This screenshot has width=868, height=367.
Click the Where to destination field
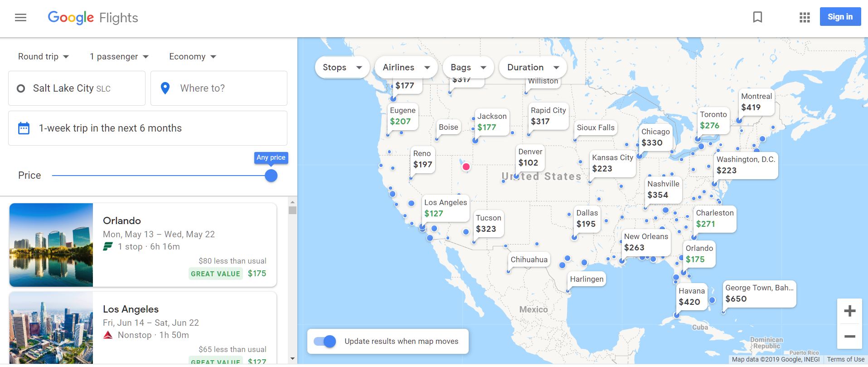pyautogui.click(x=219, y=88)
